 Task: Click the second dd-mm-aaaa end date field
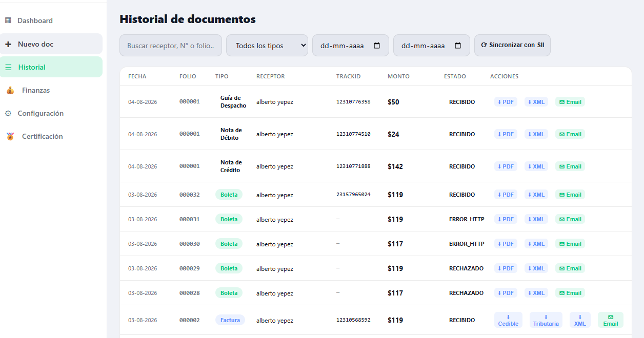click(432, 46)
